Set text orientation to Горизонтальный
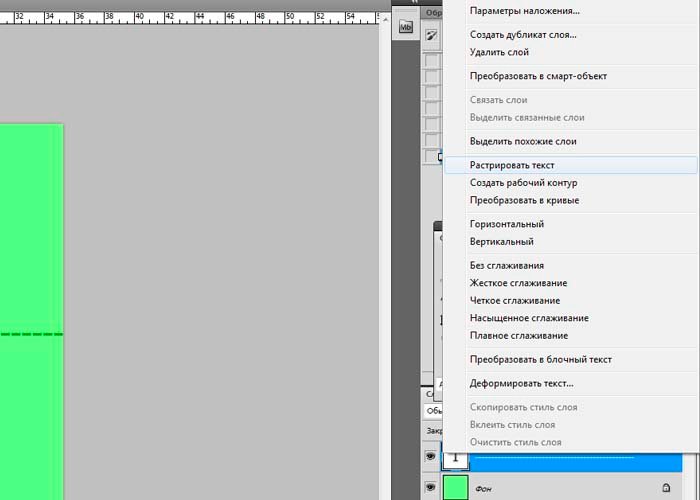Screen dimensions: 700x500 click(507, 224)
